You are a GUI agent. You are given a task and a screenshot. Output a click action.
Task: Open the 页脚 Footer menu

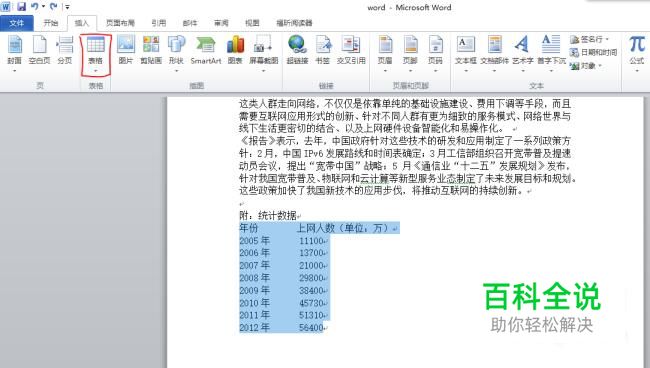410,53
